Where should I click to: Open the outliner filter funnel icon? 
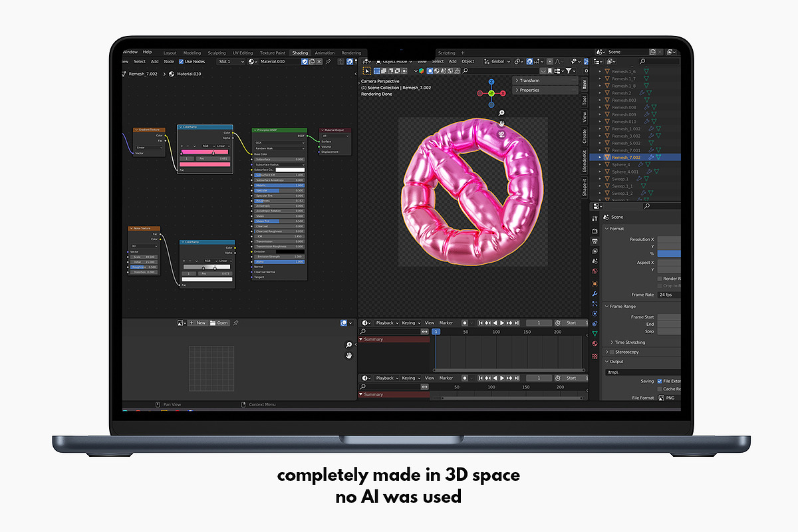pyautogui.click(x=569, y=70)
